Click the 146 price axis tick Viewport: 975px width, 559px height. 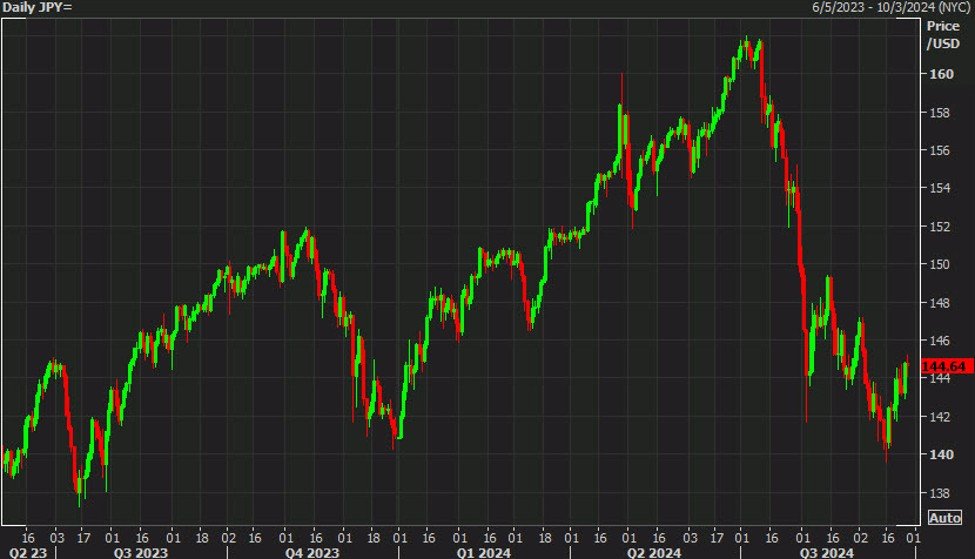[x=941, y=341]
